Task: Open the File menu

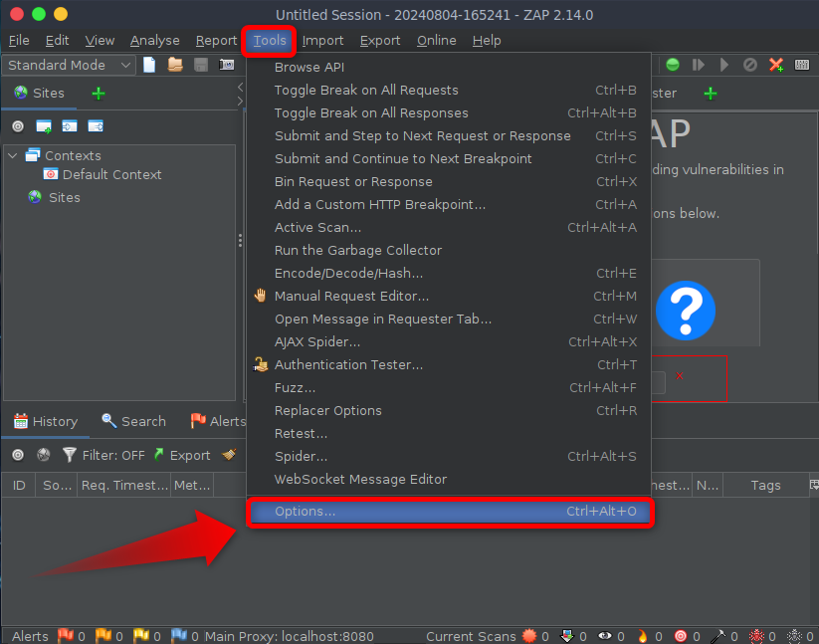Action: coord(19,40)
